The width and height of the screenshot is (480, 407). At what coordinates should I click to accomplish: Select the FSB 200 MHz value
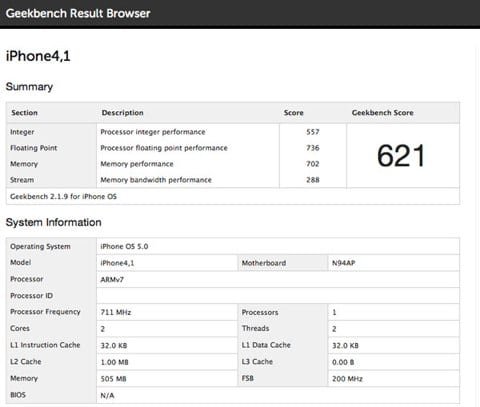[347, 379]
